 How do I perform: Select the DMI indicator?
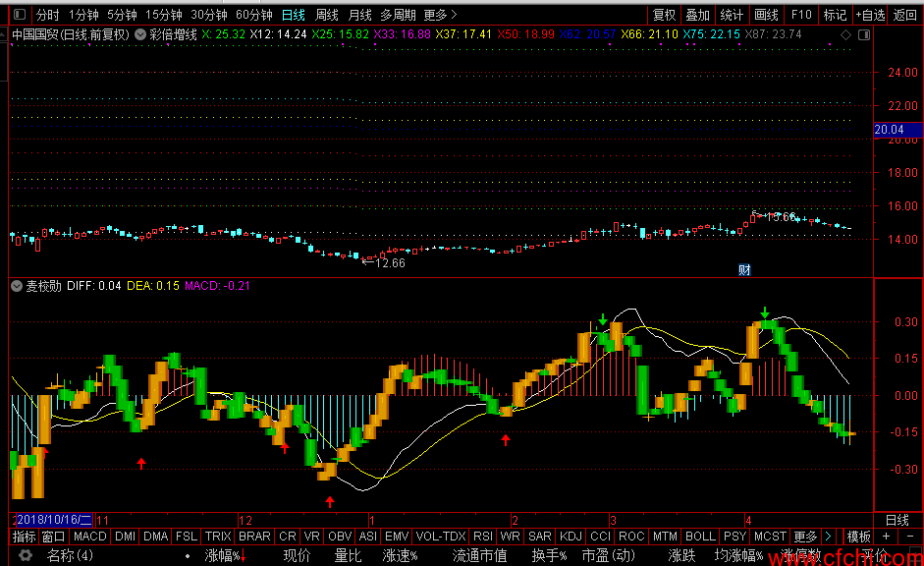point(126,537)
